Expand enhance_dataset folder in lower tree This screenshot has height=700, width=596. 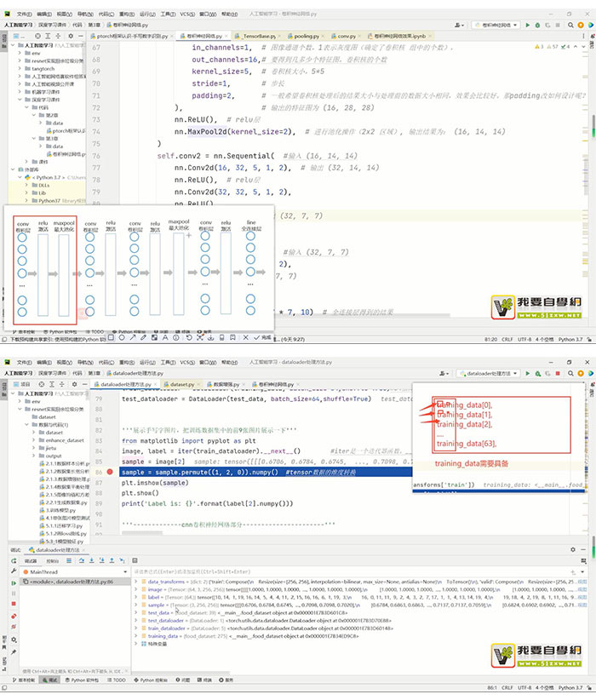click(x=33, y=440)
